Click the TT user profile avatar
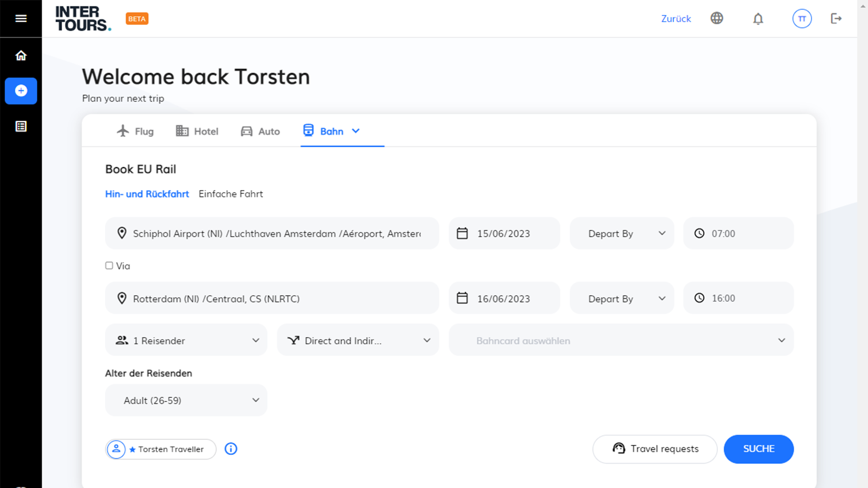This screenshot has height=488, width=868. pyautogui.click(x=802, y=19)
